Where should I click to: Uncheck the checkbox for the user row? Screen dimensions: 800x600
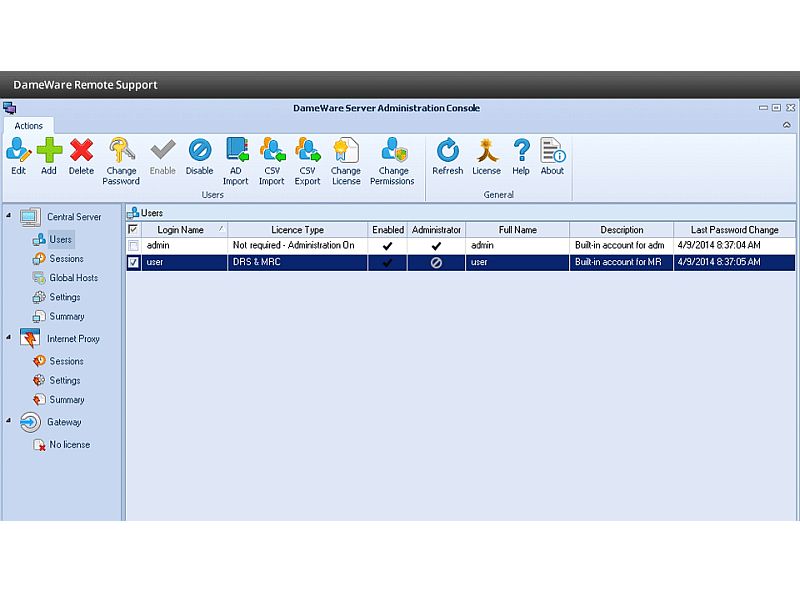(x=134, y=262)
